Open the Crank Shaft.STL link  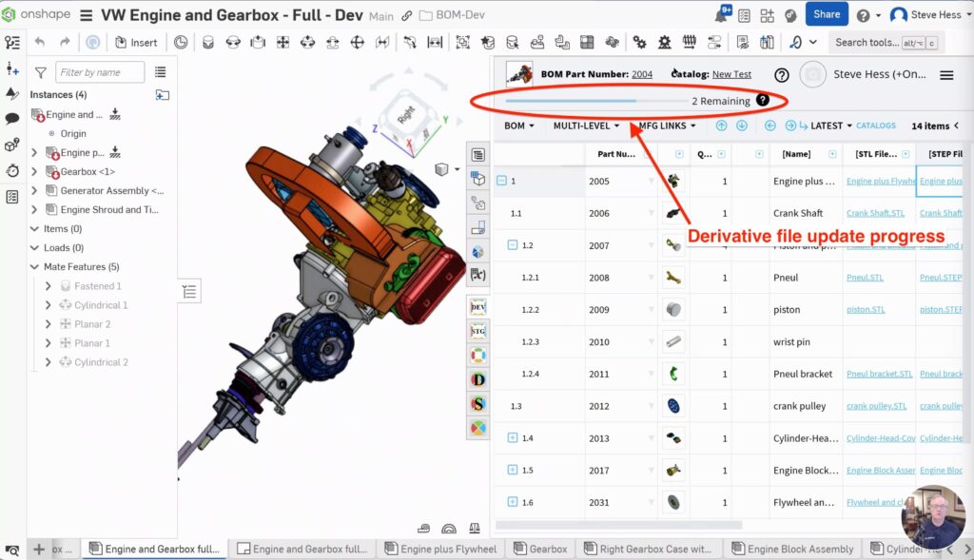click(875, 213)
